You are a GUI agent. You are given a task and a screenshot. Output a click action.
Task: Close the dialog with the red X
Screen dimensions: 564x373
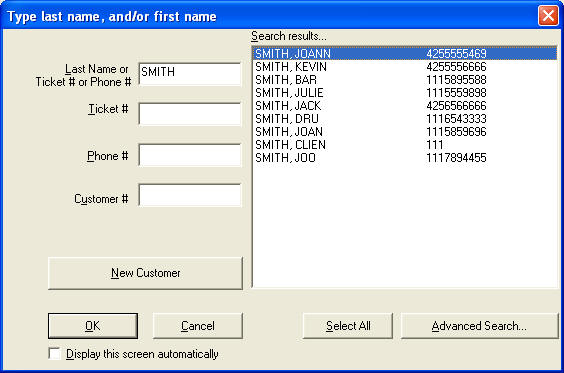(548, 16)
